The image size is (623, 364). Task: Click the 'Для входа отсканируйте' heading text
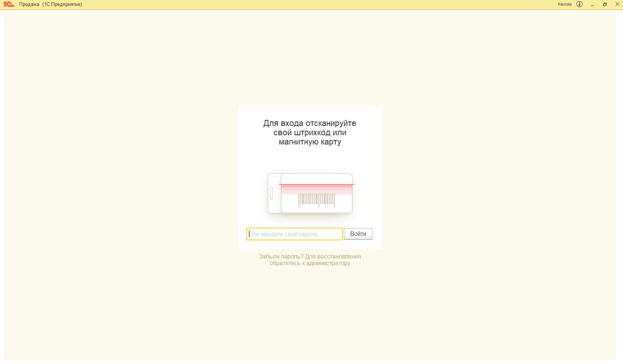[x=310, y=132]
